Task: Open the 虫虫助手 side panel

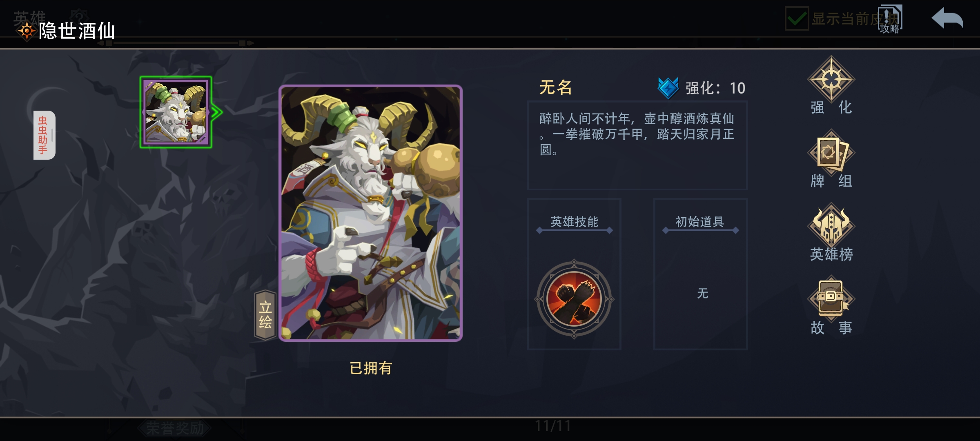Action: tap(44, 135)
